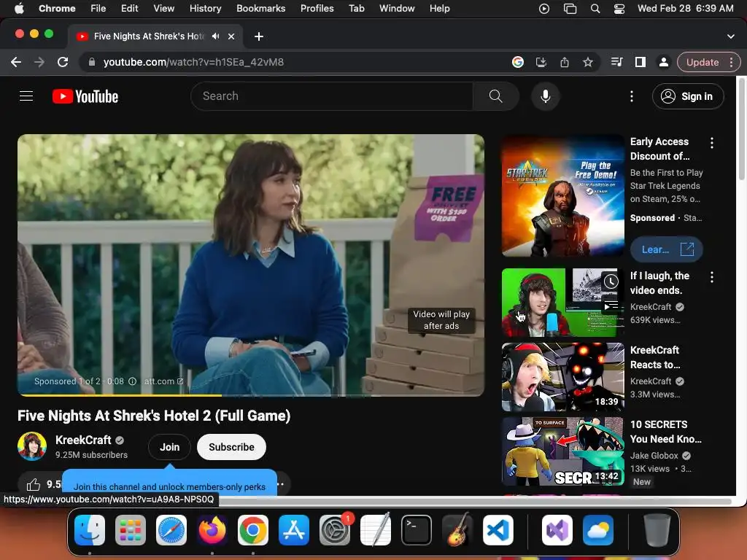Like the video with thumbs up
The height and width of the screenshot is (560, 747).
coord(34,484)
